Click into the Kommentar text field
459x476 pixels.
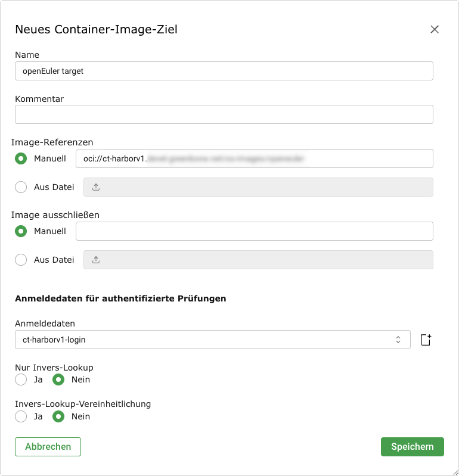click(x=224, y=114)
